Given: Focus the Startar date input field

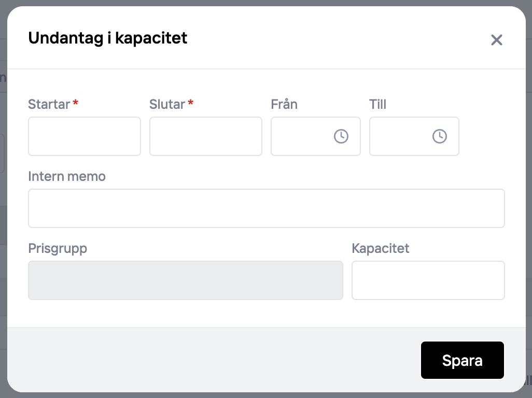Looking at the screenshot, I should tap(85, 136).
